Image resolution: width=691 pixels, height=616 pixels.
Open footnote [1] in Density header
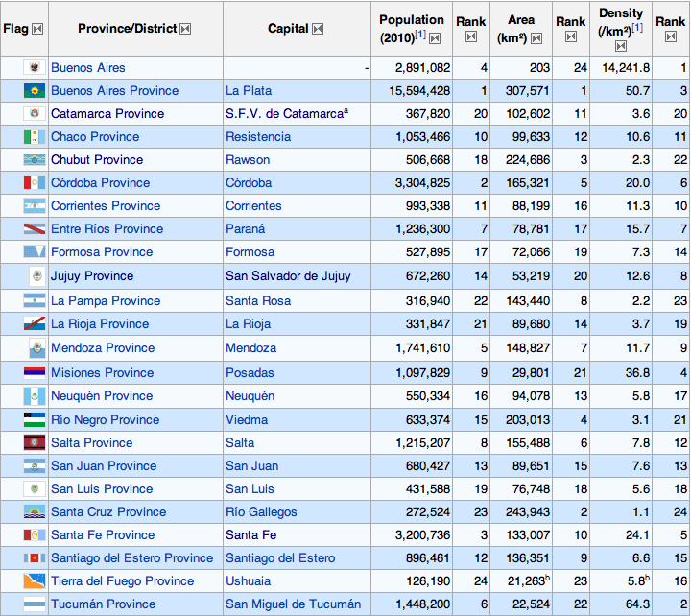pos(637,27)
